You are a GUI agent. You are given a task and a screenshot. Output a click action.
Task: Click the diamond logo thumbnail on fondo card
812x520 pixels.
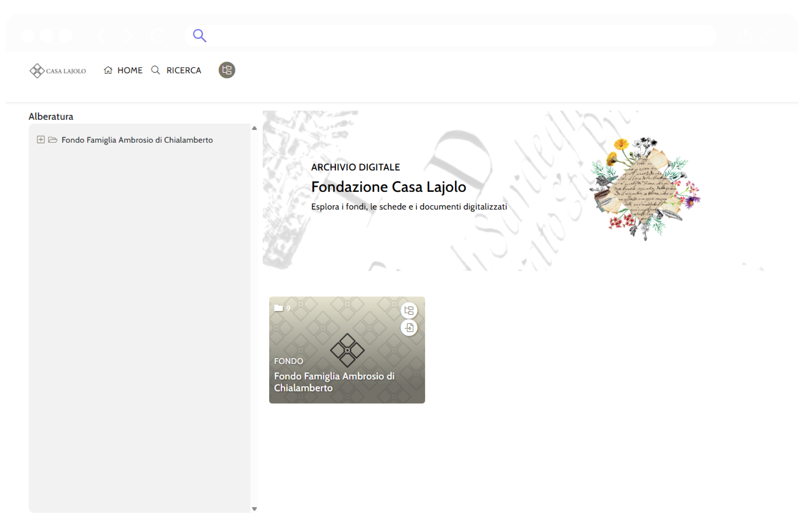pos(347,350)
